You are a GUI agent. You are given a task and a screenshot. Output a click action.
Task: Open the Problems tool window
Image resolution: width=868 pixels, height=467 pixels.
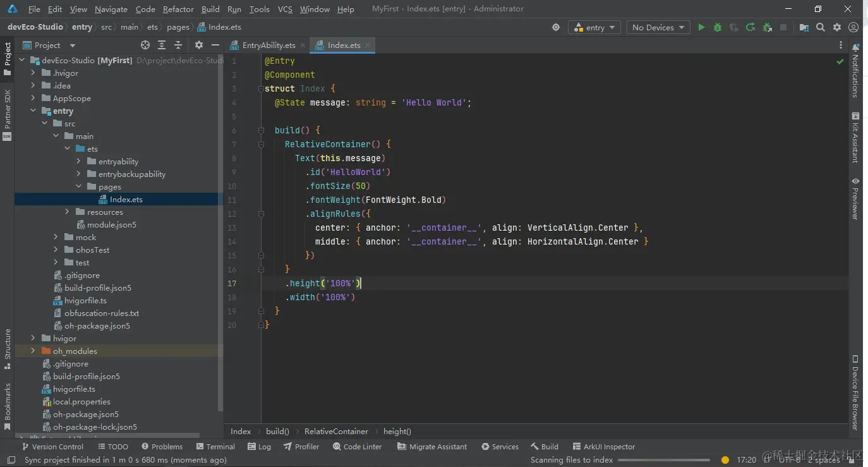(162, 446)
